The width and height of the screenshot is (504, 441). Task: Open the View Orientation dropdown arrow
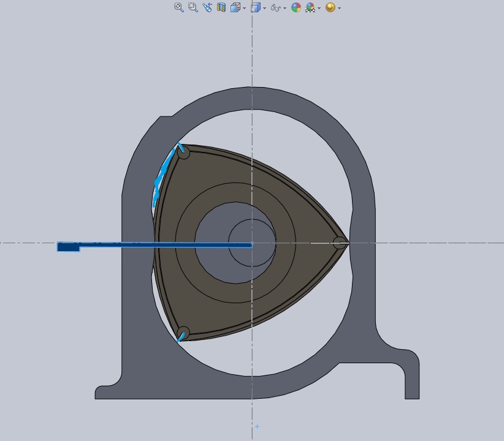(244, 8)
